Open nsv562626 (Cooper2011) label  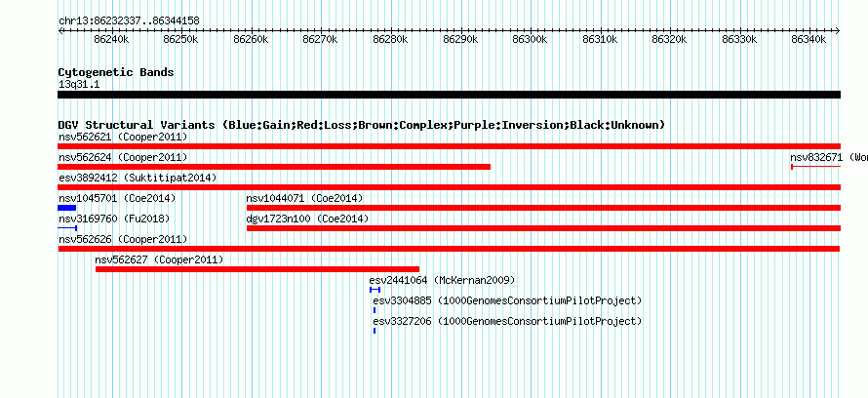point(123,239)
